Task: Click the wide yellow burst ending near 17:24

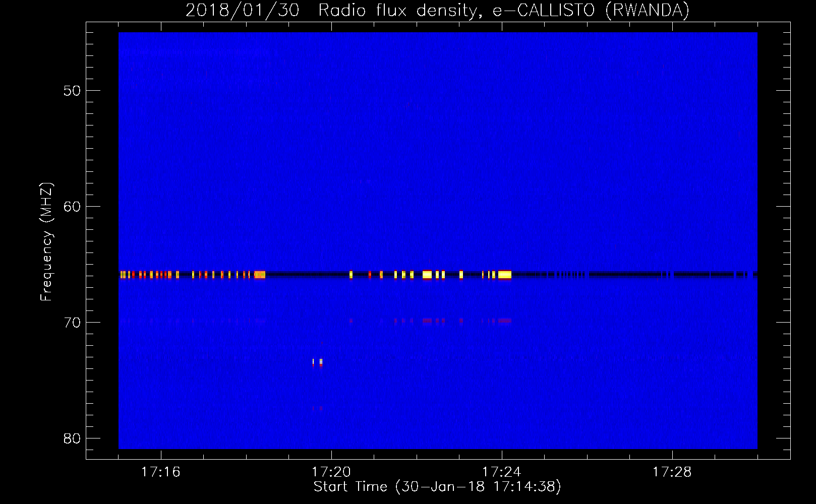Action: coord(505,275)
